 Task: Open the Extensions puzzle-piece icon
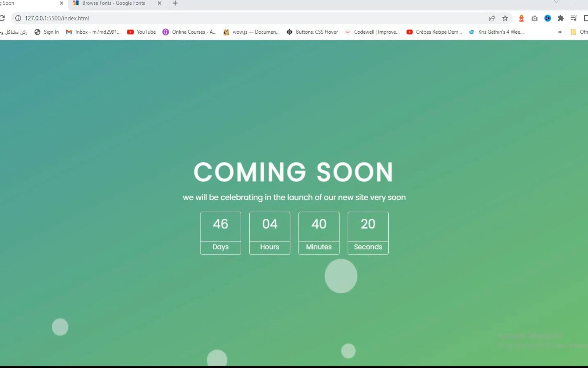click(560, 18)
